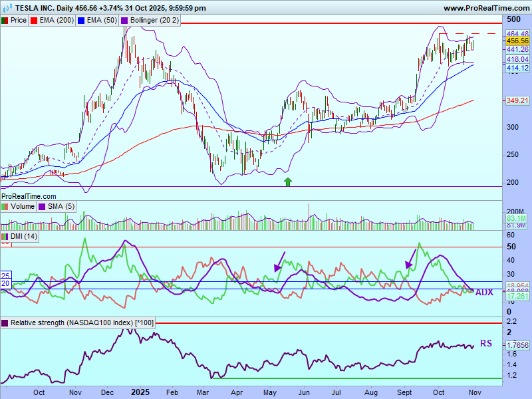Click the Price legend red-green icon
The image size is (532, 399).
coord(5,21)
